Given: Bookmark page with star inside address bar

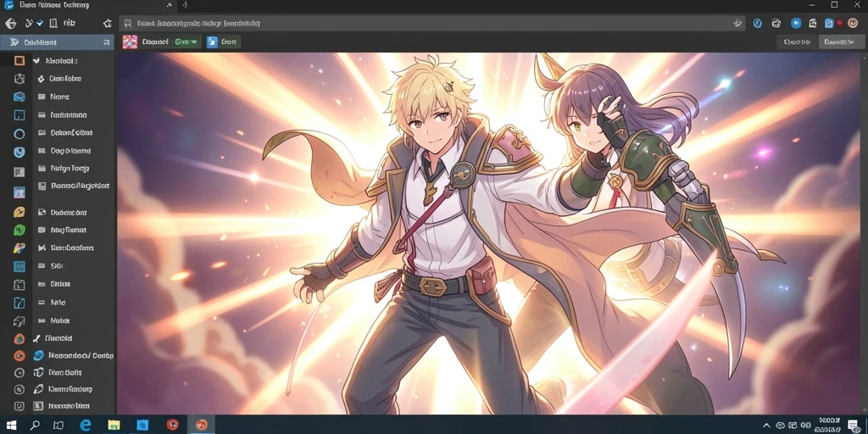Looking at the screenshot, I should click(x=737, y=23).
